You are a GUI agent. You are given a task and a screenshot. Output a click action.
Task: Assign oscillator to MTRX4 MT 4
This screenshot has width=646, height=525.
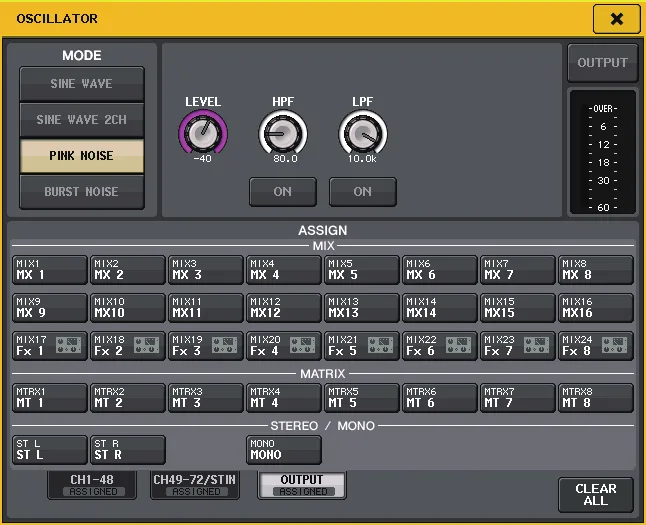tap(284, 398)
